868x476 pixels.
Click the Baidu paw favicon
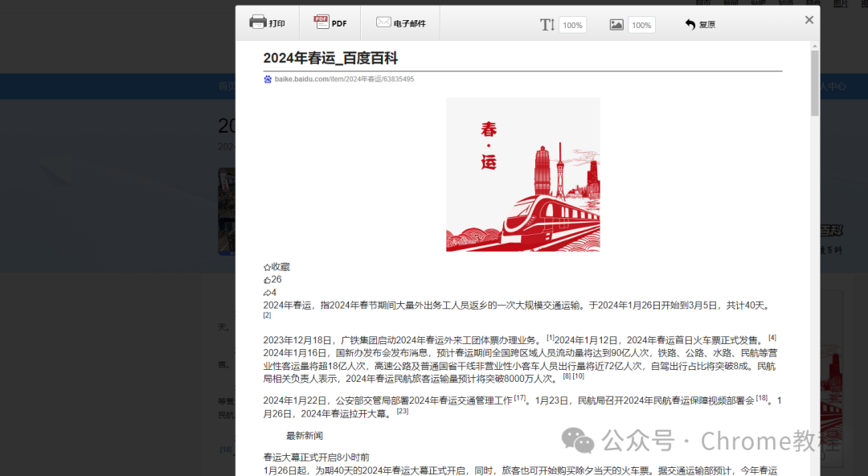(268, 80)
